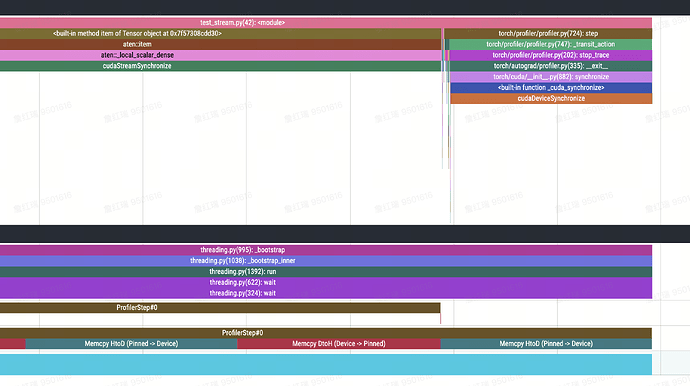The height and width of the screenshot is (386, 690).
Task: Select the test_stream.py(42) module slice
Action: (x=326, y=22)
